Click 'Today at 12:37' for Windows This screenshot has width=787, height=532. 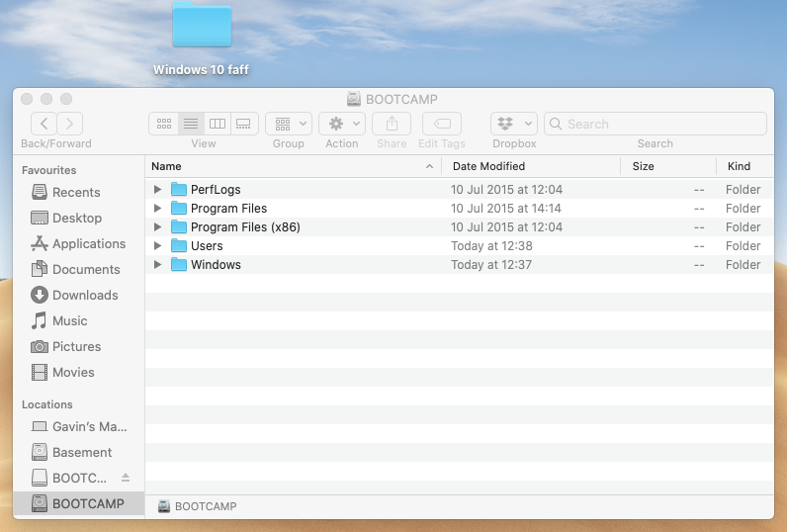tap(490, 264)
